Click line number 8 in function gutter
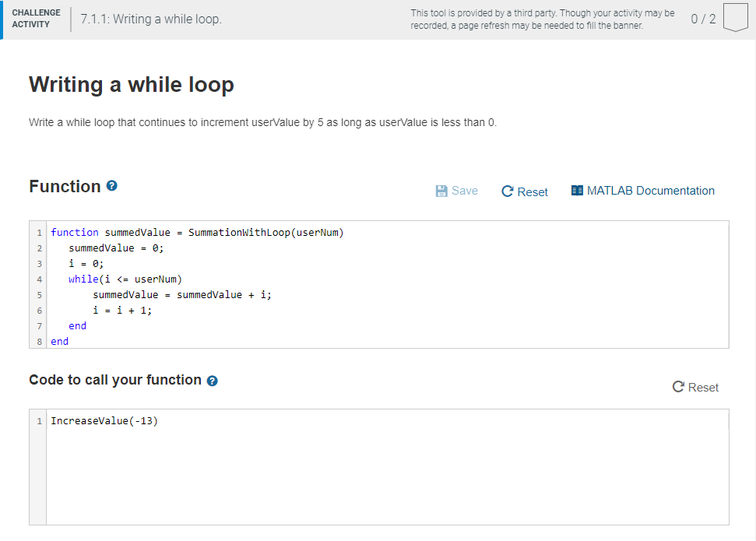 pos(39,342)
